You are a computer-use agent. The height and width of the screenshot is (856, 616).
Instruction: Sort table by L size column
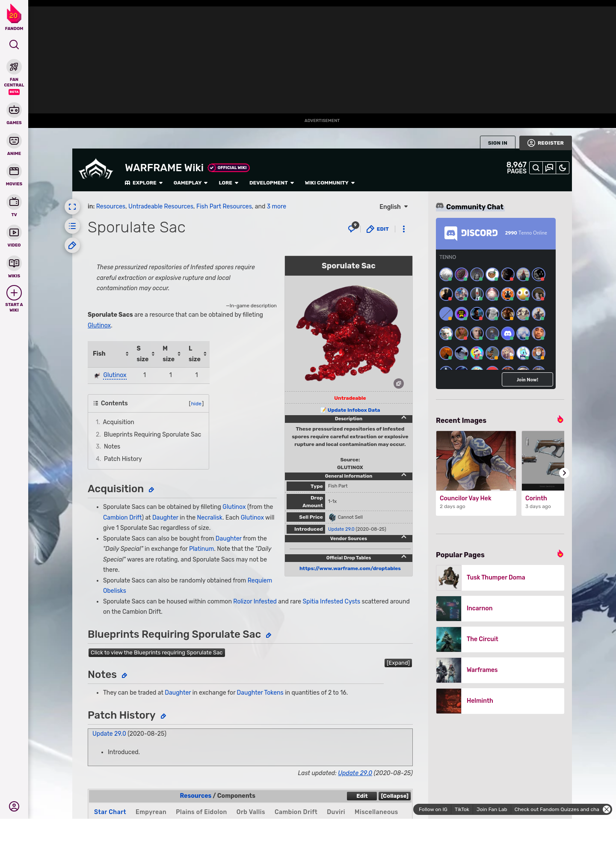click(x=197, y=354)
